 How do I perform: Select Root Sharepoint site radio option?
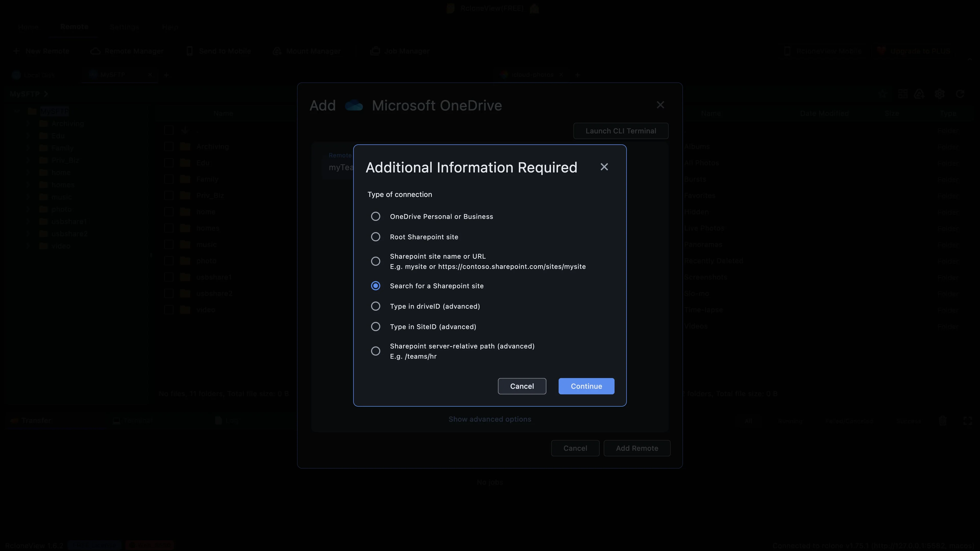pos(375,237)
